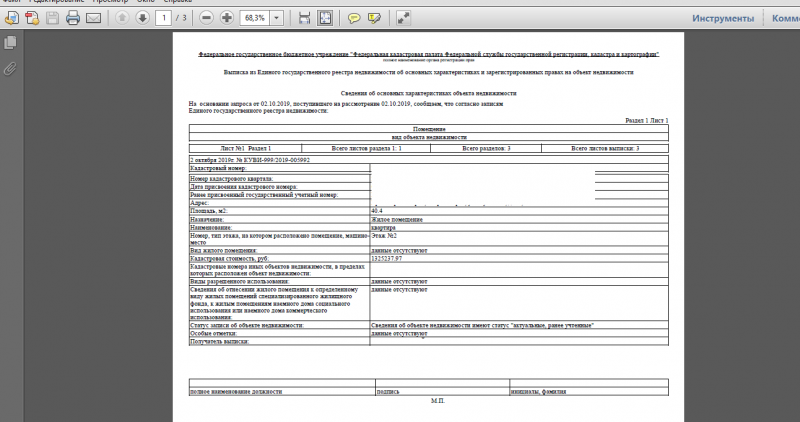Select the highlight text tool
The width and height of the screenshot is (800, 422).
(x=375, y=18)
